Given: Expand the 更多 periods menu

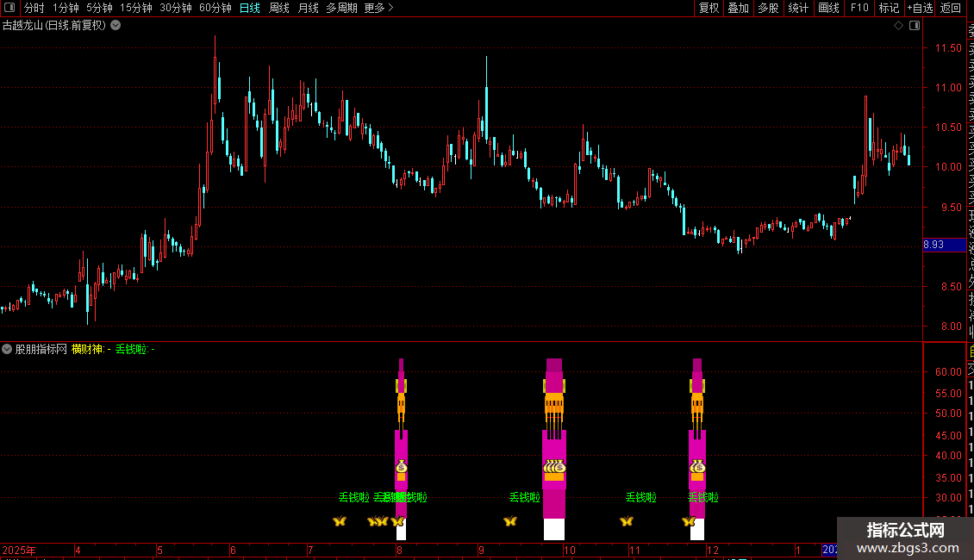Looking at the screenshot, I should (x=378, y=8).
